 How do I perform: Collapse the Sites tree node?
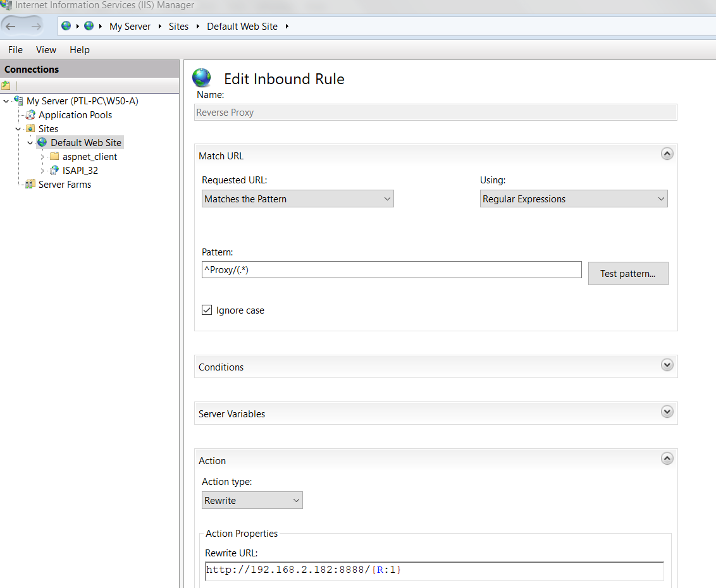tap(18, 129)
